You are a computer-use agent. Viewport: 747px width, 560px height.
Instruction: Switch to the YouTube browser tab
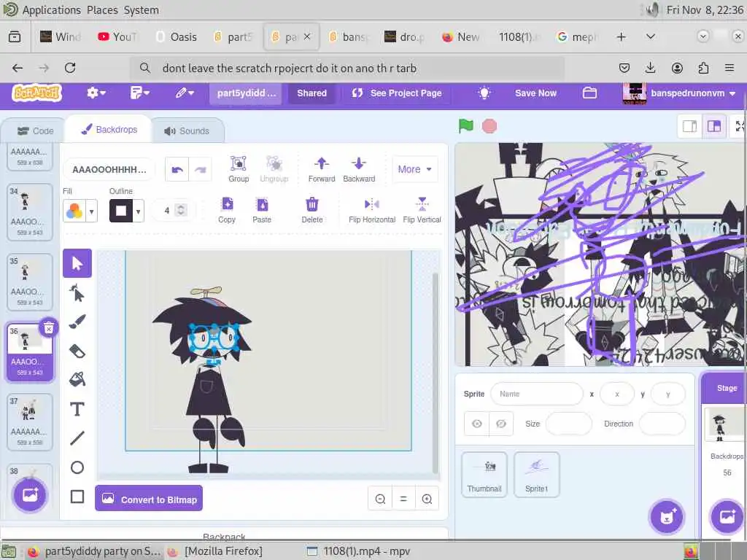117,36
